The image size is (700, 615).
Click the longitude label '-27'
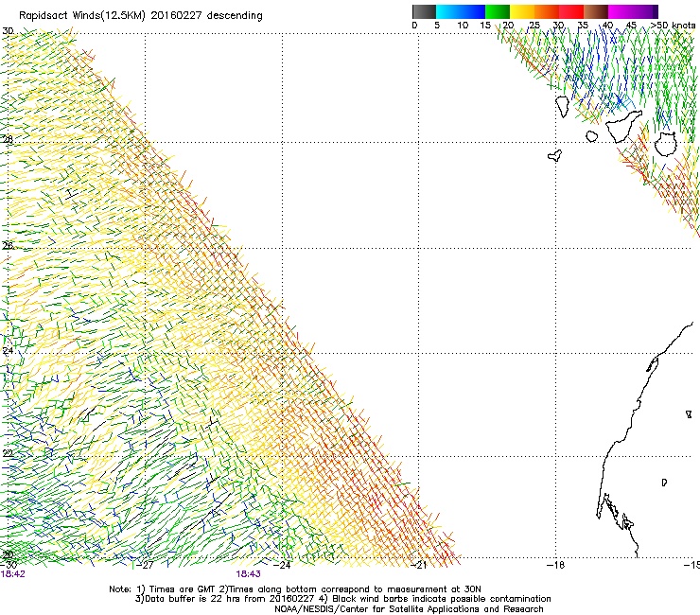[145, 565]
